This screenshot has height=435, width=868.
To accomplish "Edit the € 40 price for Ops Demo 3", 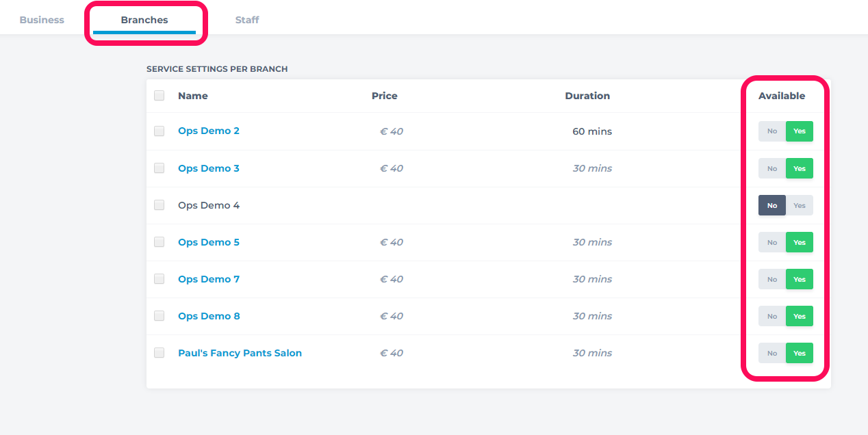I will [x=392, y=168].
